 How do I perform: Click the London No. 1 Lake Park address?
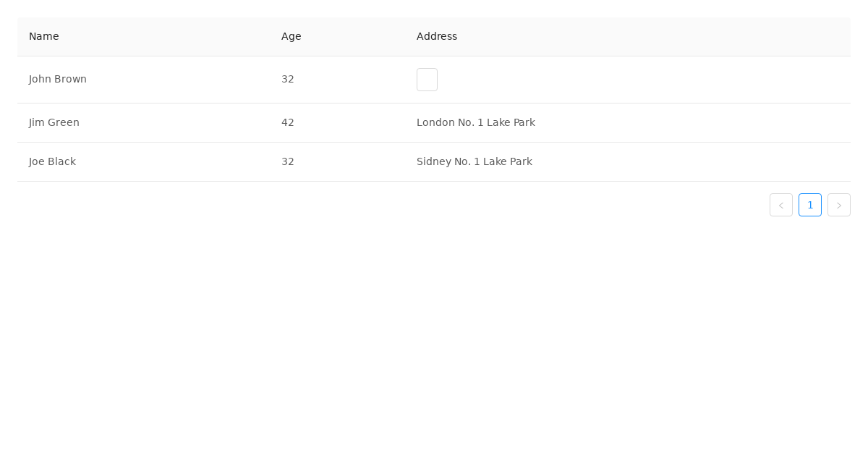pos(476,122)
